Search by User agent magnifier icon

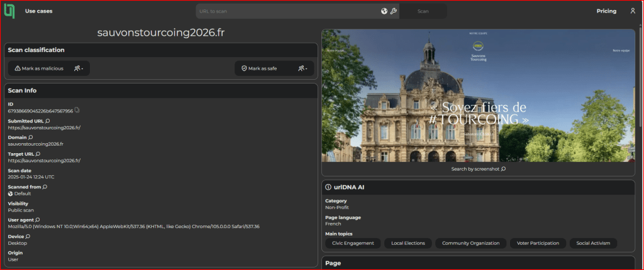click(x=38, y=220)
